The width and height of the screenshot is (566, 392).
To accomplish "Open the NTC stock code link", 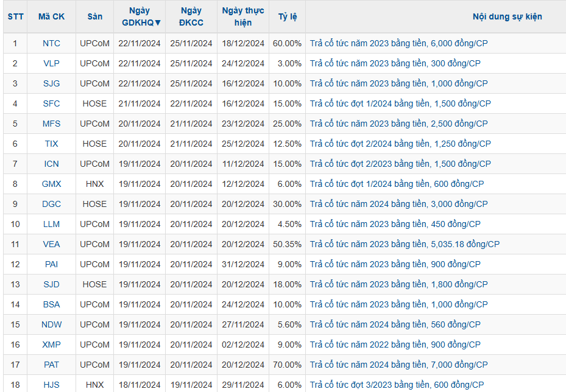I will (51, 43).
